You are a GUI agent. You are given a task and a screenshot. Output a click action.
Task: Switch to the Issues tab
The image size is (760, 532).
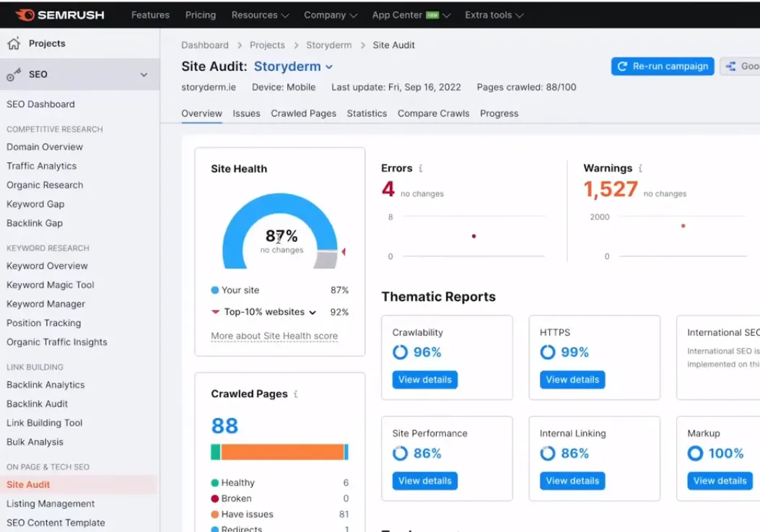click(x=246, y=113)
